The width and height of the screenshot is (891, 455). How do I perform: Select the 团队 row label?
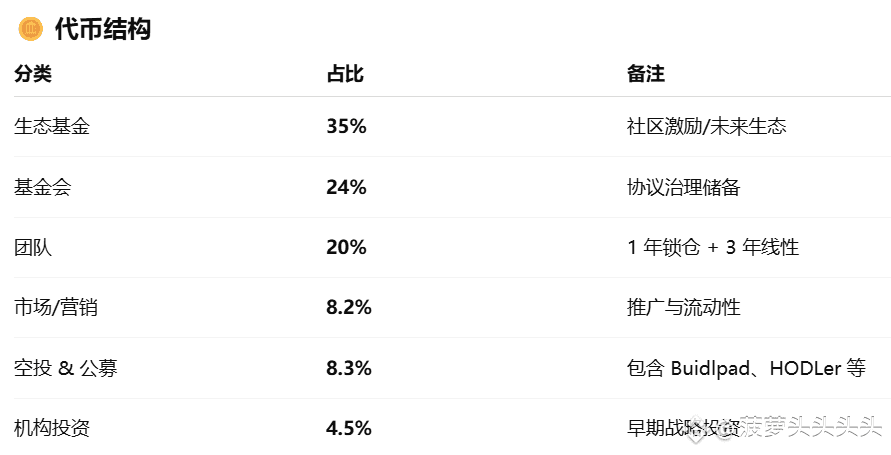(33, 247)
